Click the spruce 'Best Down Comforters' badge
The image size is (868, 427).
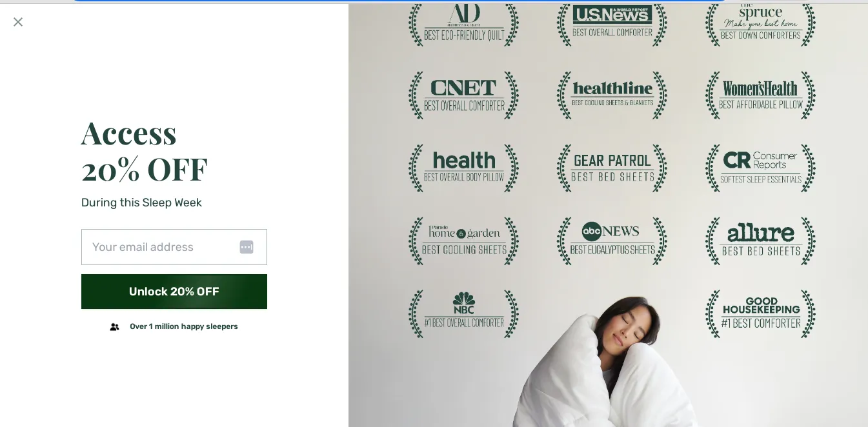[x=760, y=24]
